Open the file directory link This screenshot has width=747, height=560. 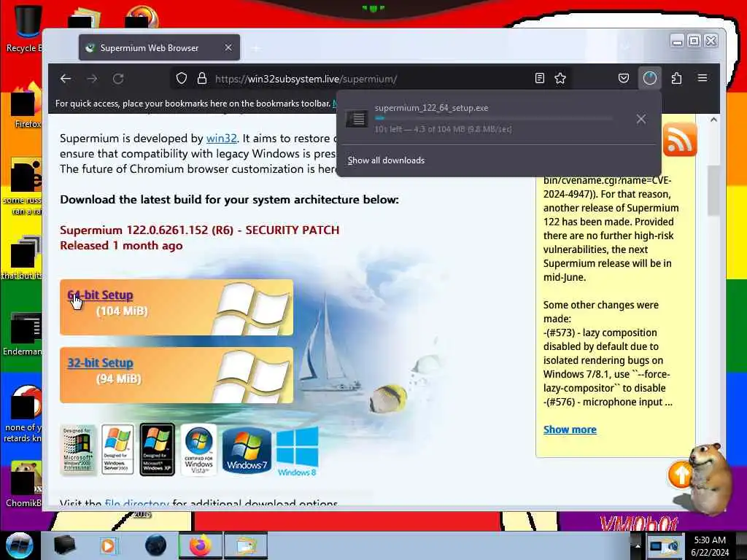[136, 503]
